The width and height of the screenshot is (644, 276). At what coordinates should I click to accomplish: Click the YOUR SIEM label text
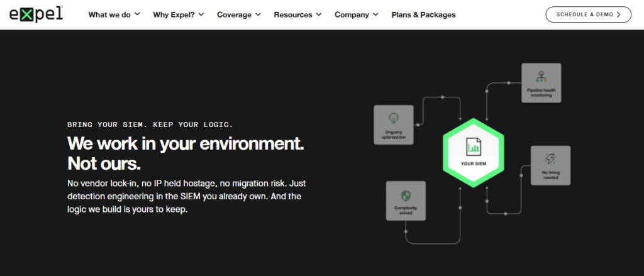pyautogui.click(x=473, y=163)
